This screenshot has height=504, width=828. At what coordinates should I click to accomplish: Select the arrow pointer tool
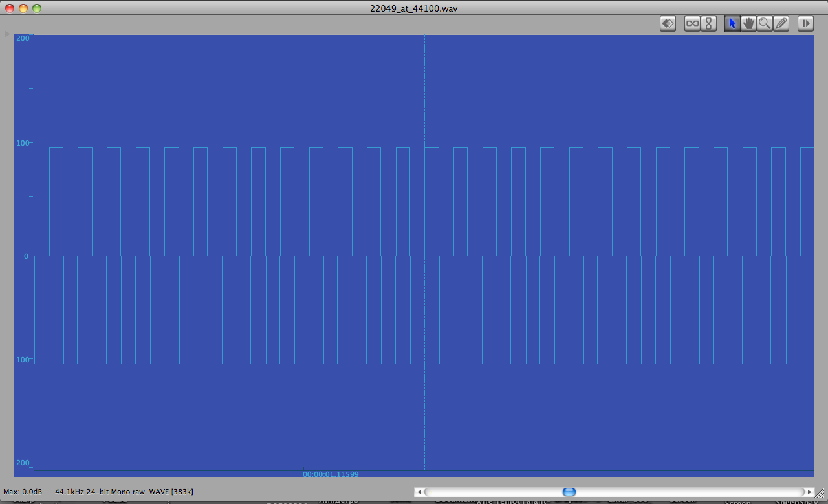pos(732,24)
